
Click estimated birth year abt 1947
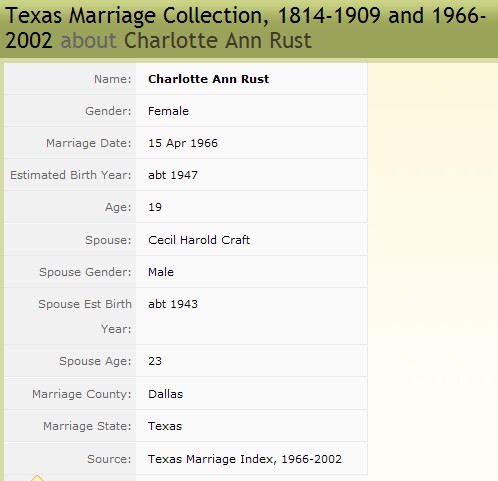(173, 175)
